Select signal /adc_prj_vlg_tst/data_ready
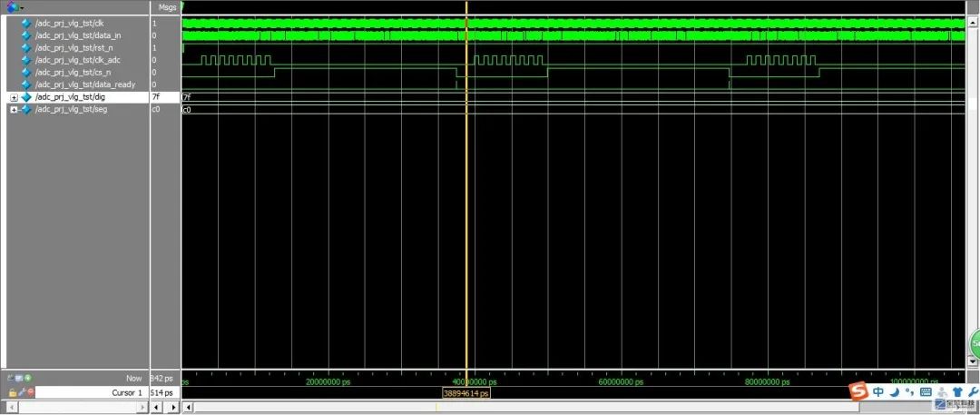The height and width of the screenshot is (415, 980). (x=85, y=84)
